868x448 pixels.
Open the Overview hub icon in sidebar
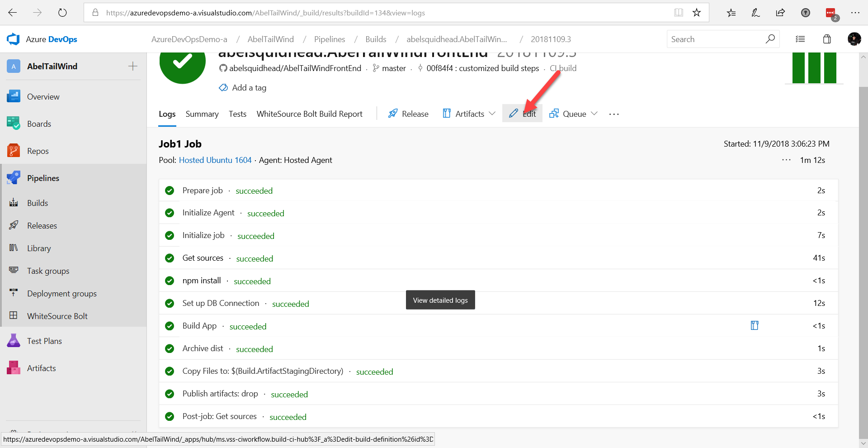pos(14,96)
